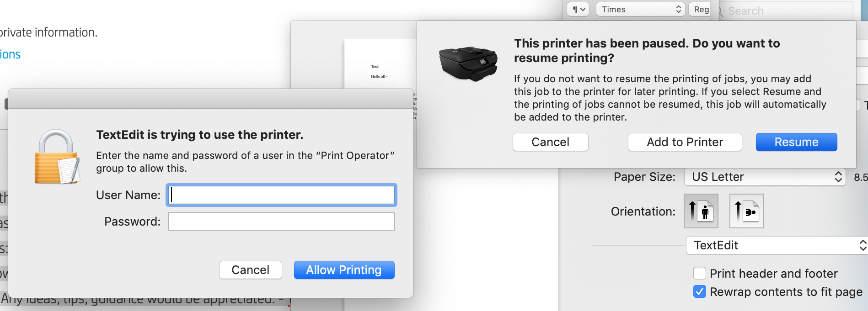Enable Print header and footer
Image resolution: width=868 pixels, height=311 pixels.
pos(699,273)
